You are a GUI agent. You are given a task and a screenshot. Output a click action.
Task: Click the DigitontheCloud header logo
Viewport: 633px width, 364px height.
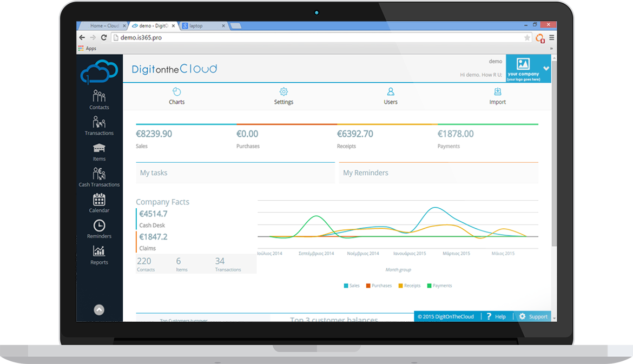174,69
